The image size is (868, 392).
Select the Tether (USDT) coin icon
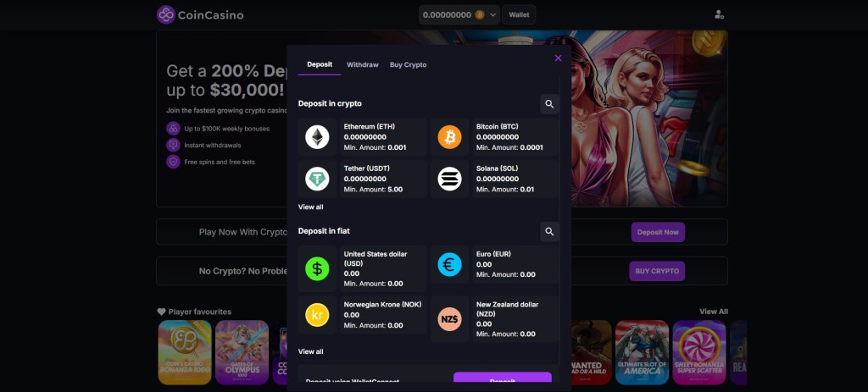317,179
